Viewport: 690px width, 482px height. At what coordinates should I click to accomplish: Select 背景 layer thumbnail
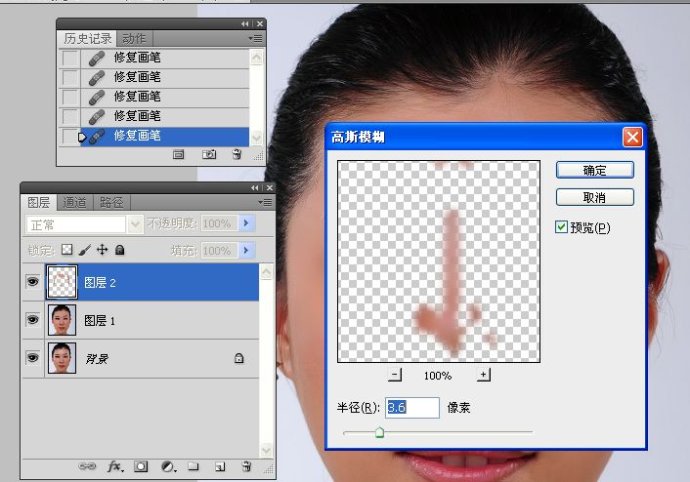[x=62, y=358]
